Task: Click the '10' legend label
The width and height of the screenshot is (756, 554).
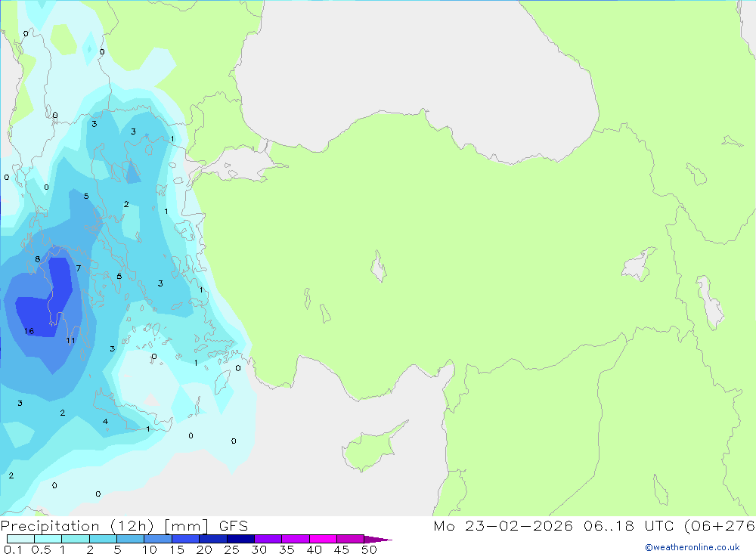Action: [x=150, y=549]
